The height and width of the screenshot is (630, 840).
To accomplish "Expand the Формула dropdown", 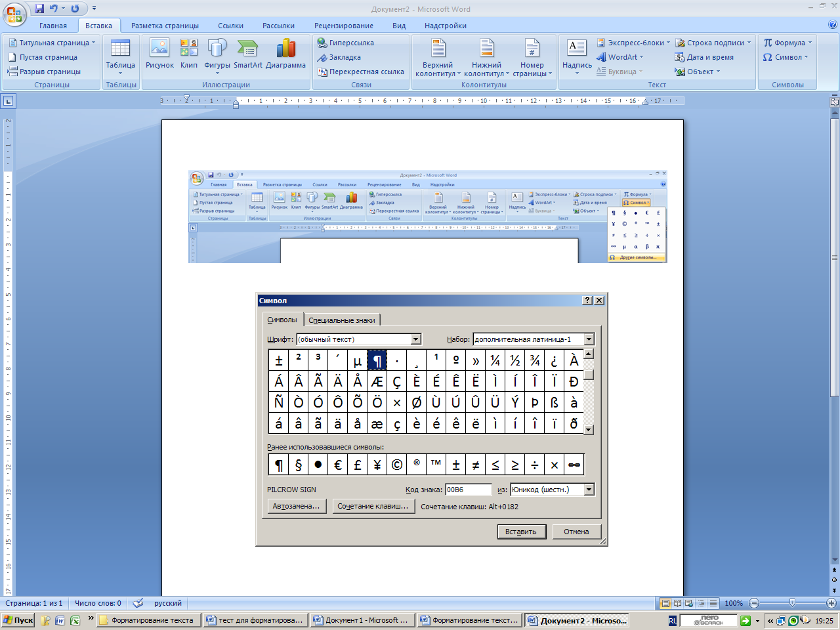I will (787, 43).
